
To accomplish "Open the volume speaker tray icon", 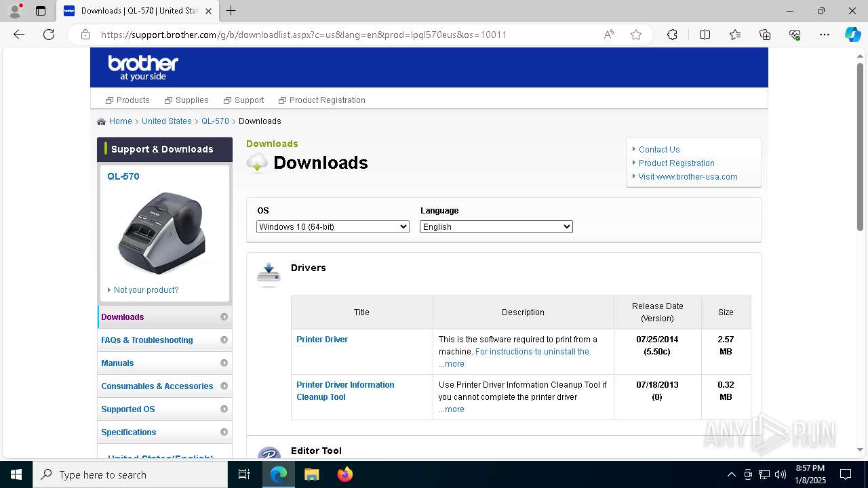I will pos(781,474).
